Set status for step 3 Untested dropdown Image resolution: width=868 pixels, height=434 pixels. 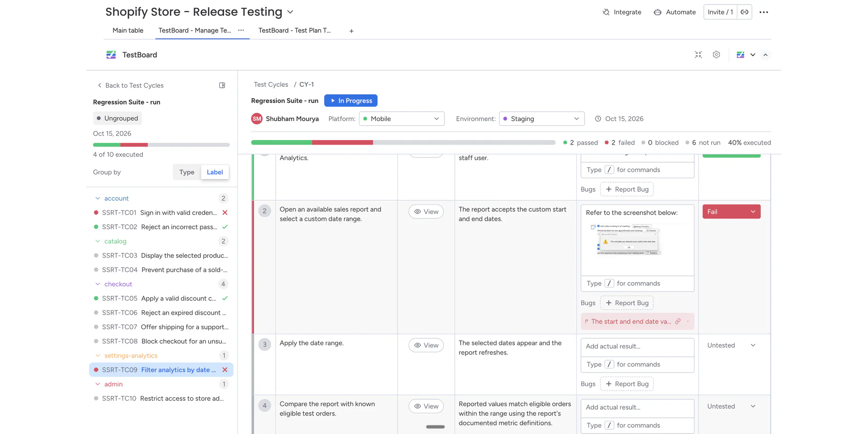click(731, 345)
